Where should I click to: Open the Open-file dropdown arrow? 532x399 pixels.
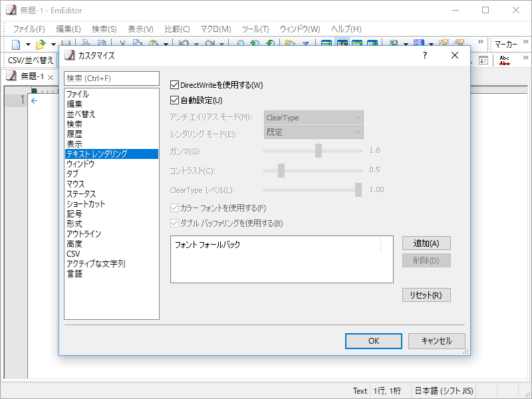(53, 44)
